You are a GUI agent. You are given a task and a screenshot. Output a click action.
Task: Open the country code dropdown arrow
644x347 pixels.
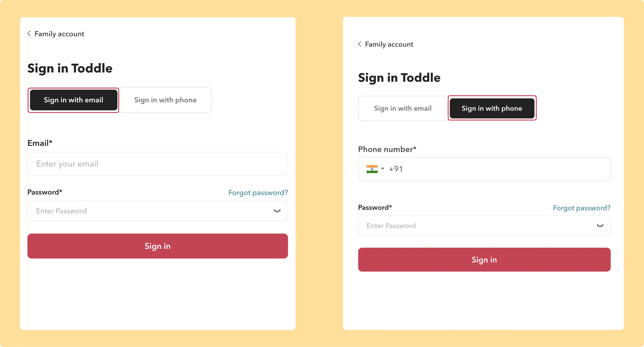click(x=383, y=169)
